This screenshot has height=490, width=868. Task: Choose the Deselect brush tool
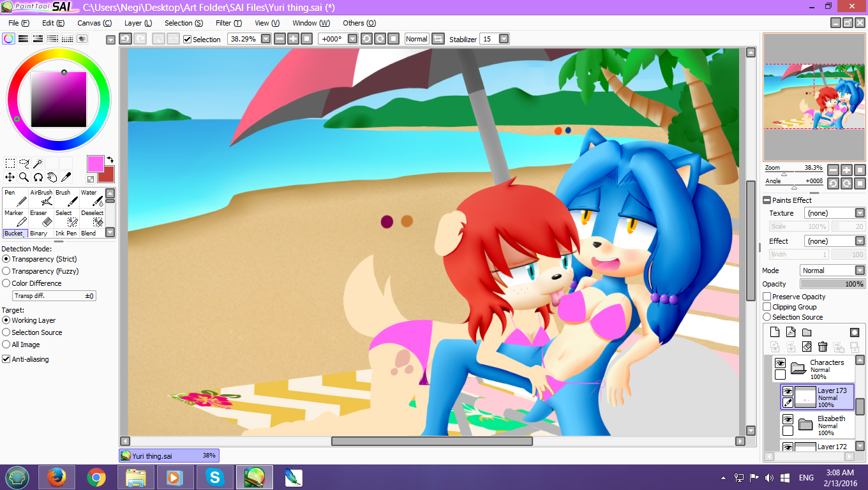point(92,218)
